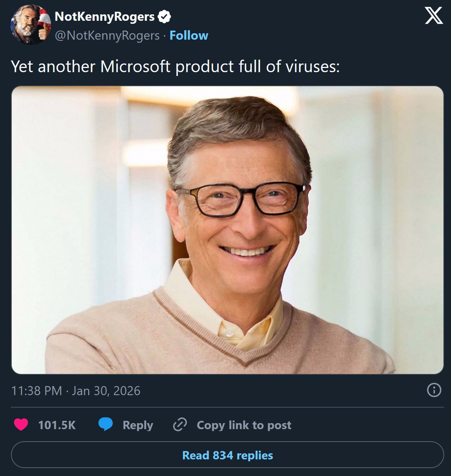Click the Reply label

point(138,425)
